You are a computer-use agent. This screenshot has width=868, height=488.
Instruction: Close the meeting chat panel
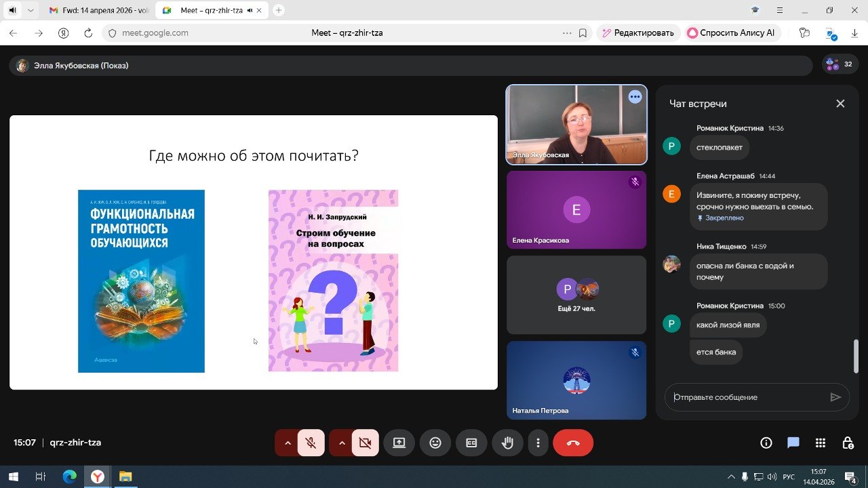[840, 104]
